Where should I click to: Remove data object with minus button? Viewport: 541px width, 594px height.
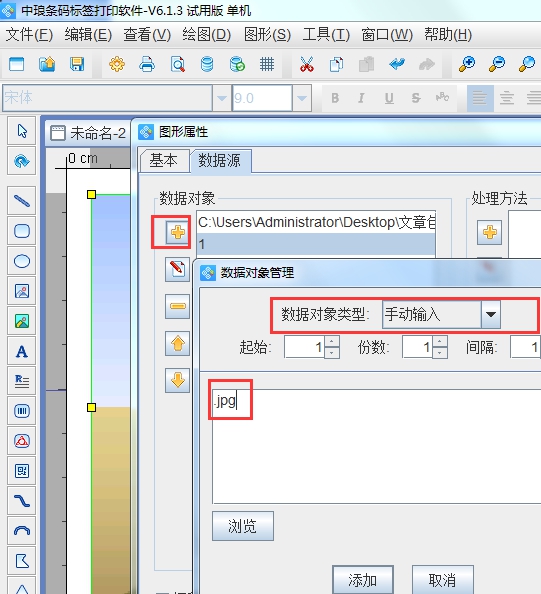[x=177, y=306]
